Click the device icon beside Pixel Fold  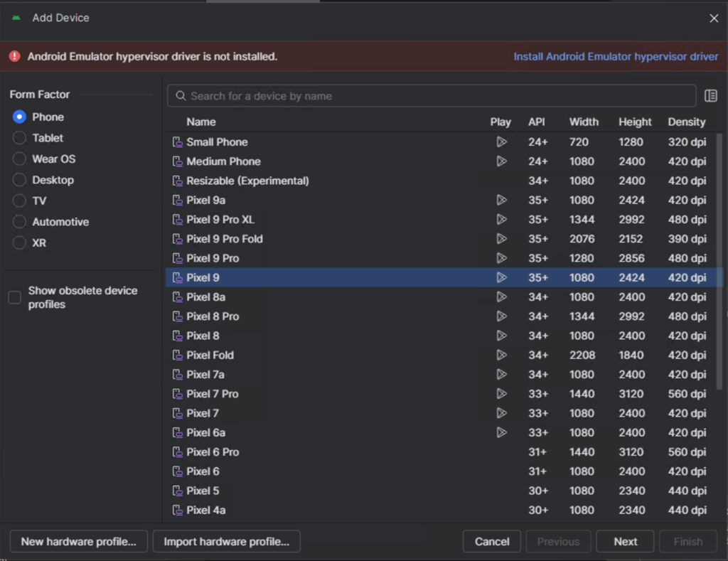pos(177,355)
